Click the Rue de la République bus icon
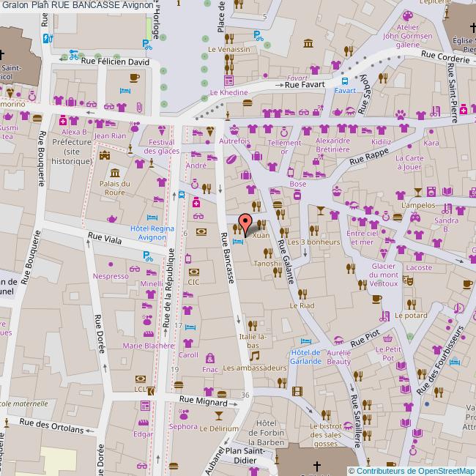The width and height of the screenshot is (476, 476). [x=182, y=195]
